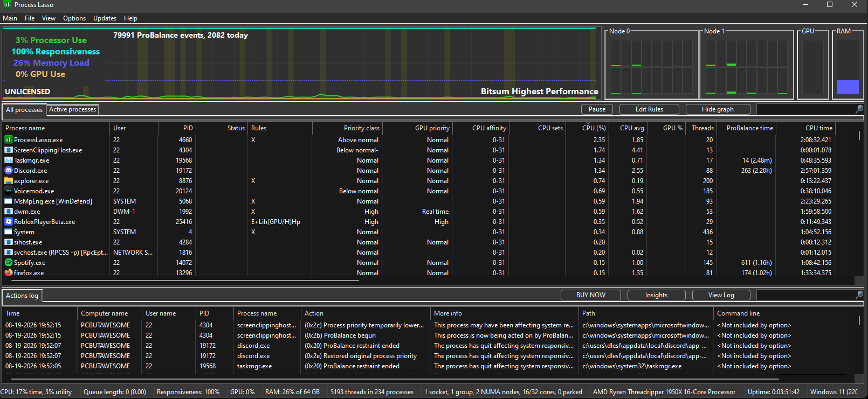Click the ScreenClippingHost.exe process icon
The width and height of the screenshot is (868, 399).
[9, 150]
